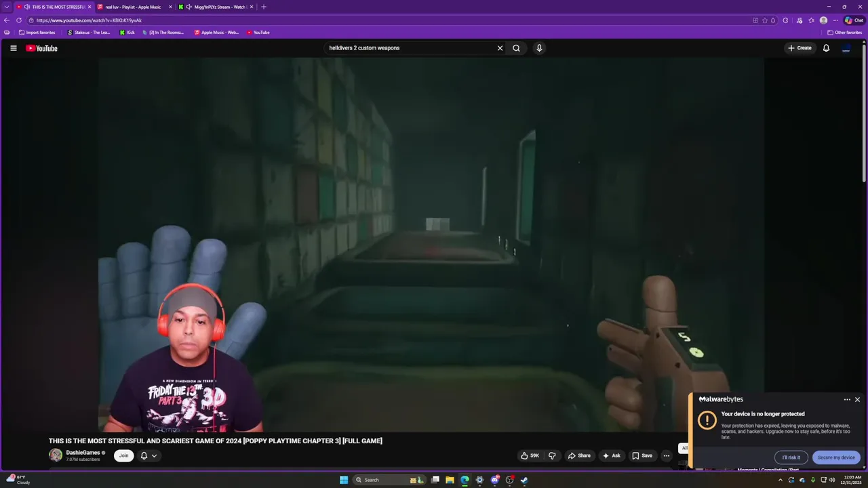Open the DashieGames channel avatar

(56, 455)
